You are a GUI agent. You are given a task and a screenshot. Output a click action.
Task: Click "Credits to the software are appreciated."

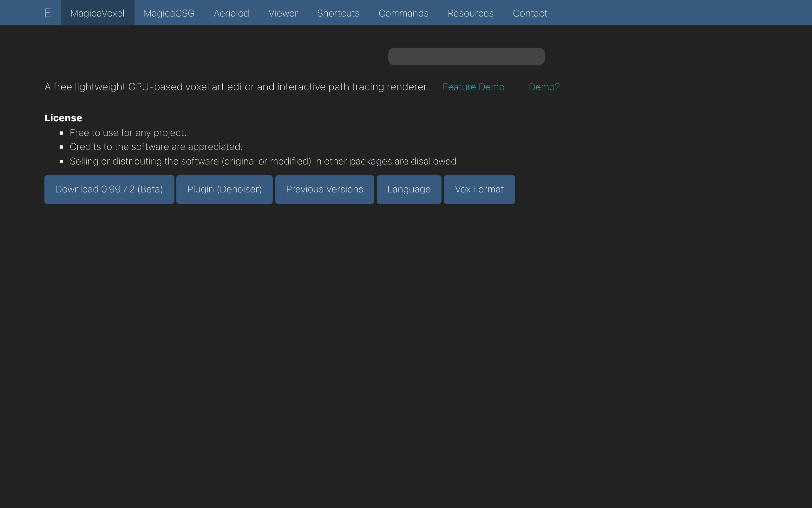point(156,147)
